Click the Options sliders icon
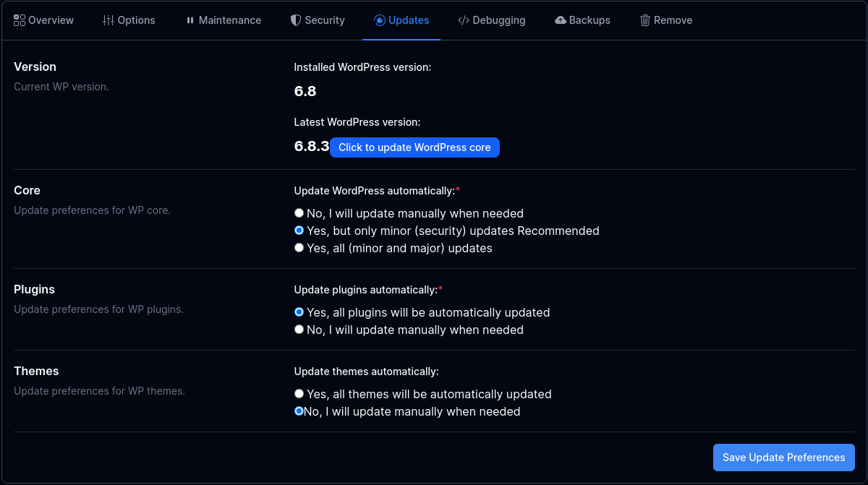868x485 pixels. [x=109, y=20]
